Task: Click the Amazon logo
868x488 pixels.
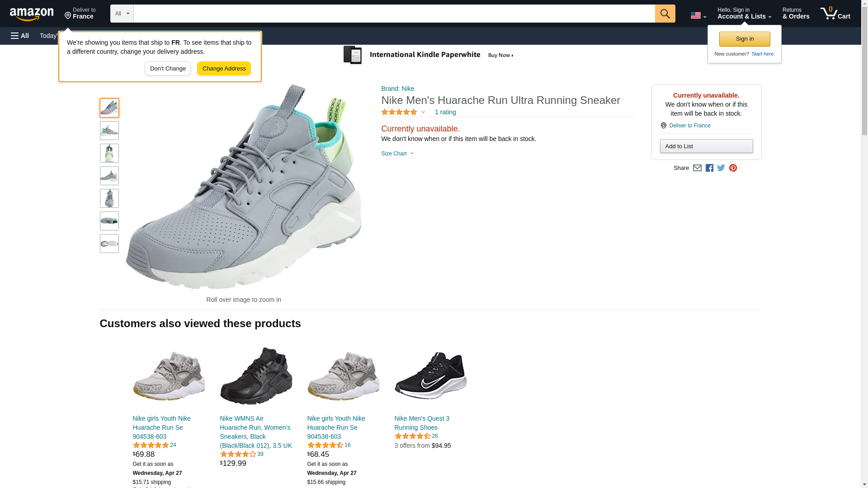Action: [x=32, y=14]
